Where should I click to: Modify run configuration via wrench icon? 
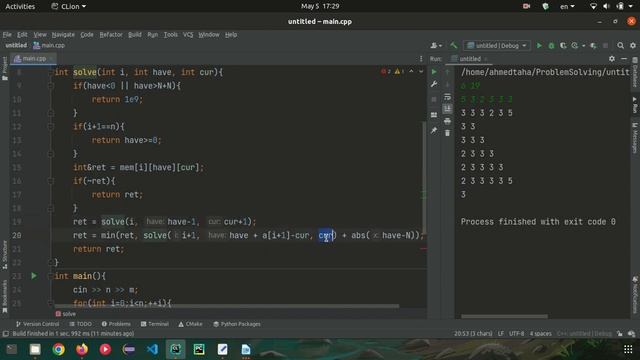coord(434,84)
